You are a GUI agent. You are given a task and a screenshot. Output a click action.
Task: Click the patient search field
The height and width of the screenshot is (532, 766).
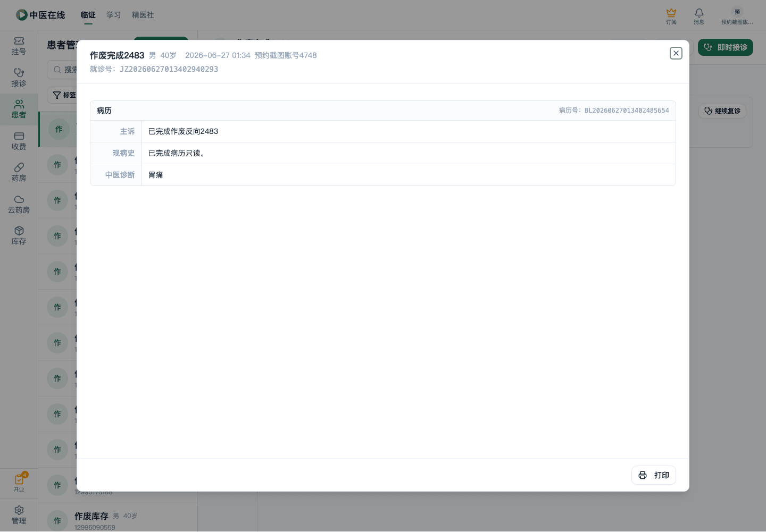tap(63, 70)
